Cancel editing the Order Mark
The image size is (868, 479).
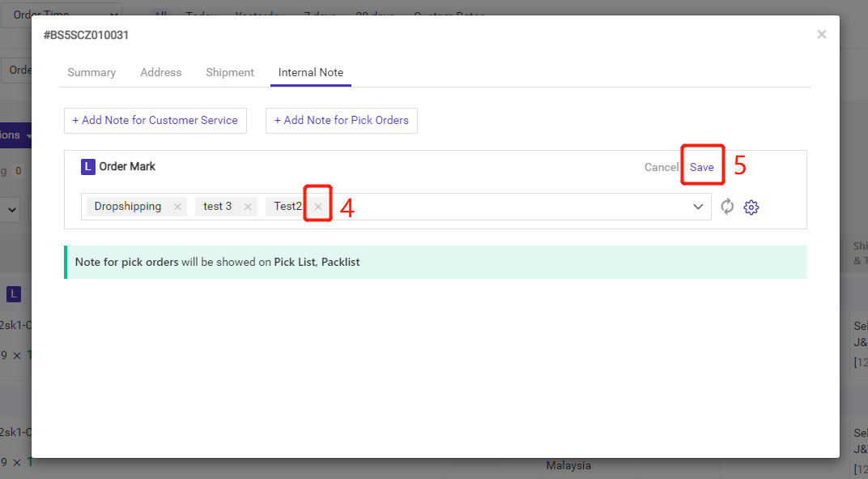point(661,167)
